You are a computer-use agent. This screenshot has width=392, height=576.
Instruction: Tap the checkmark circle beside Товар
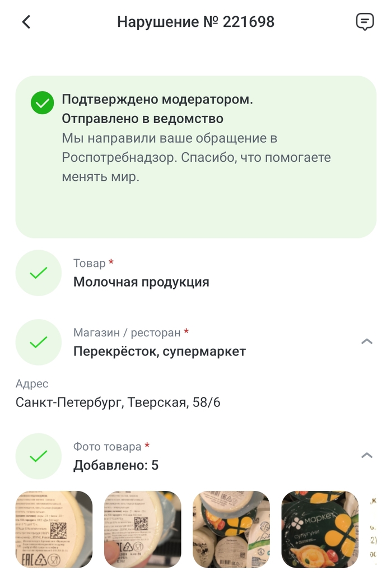(38, 273)
